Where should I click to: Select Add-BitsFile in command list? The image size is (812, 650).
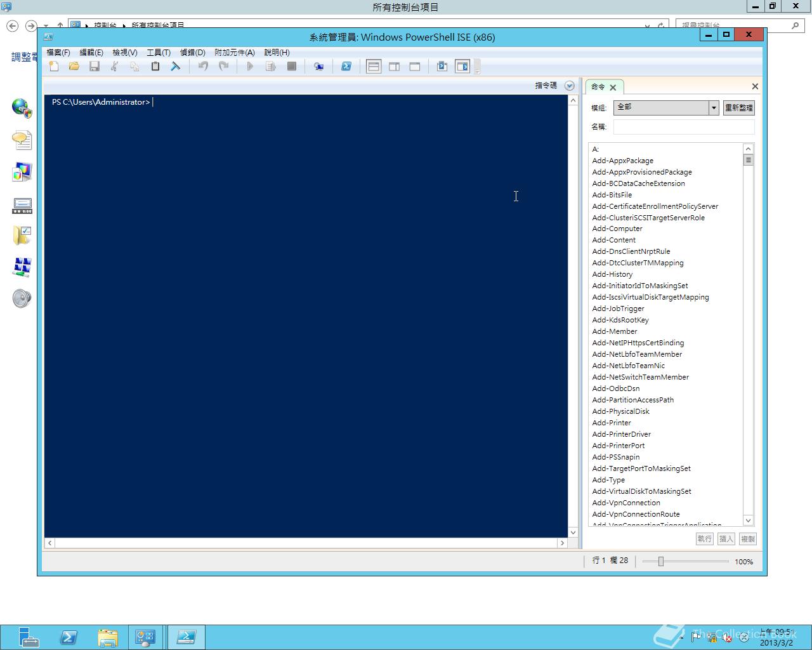pyautogui.click(x=612, y=195)
